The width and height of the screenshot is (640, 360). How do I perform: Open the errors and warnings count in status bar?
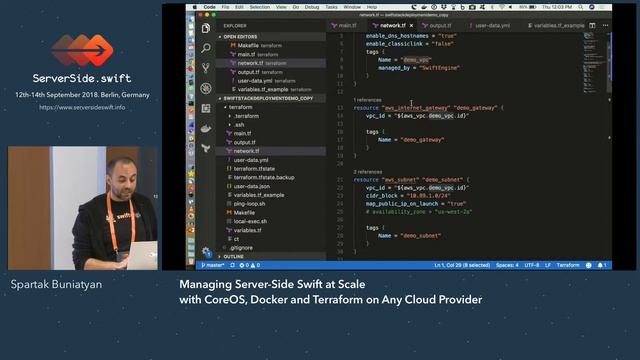pos(250,265)
